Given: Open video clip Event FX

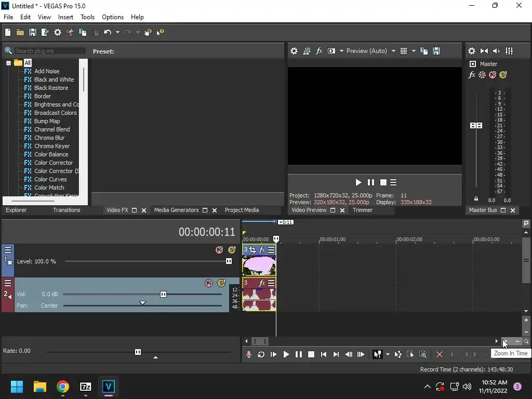Looking at the screenshot, I should (x=262, y=250).
